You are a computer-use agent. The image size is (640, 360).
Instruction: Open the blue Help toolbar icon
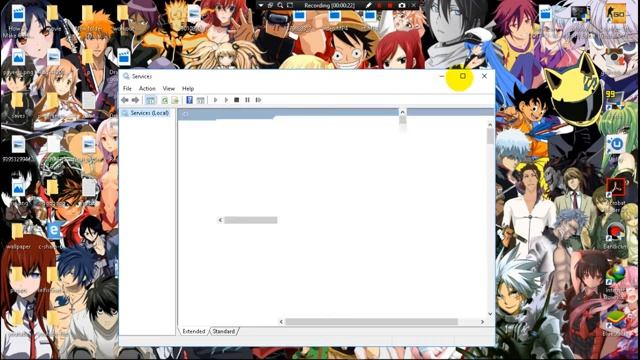click(x=189, y=100)
